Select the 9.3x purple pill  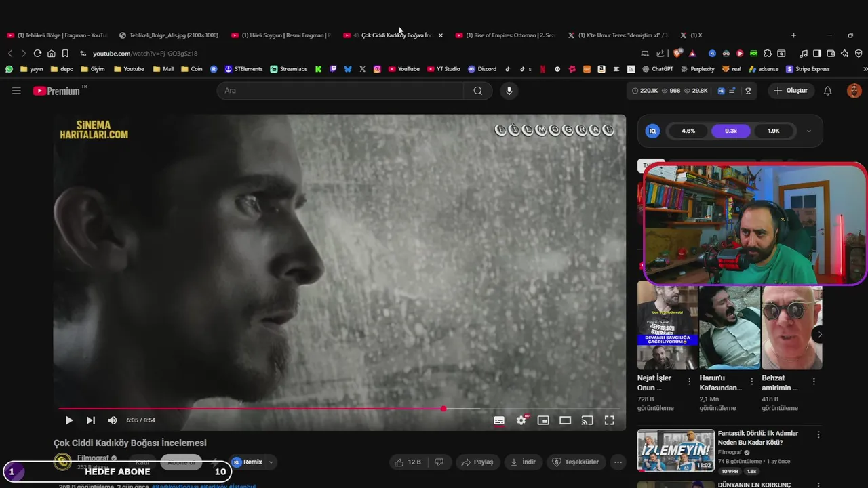(731, 131)
